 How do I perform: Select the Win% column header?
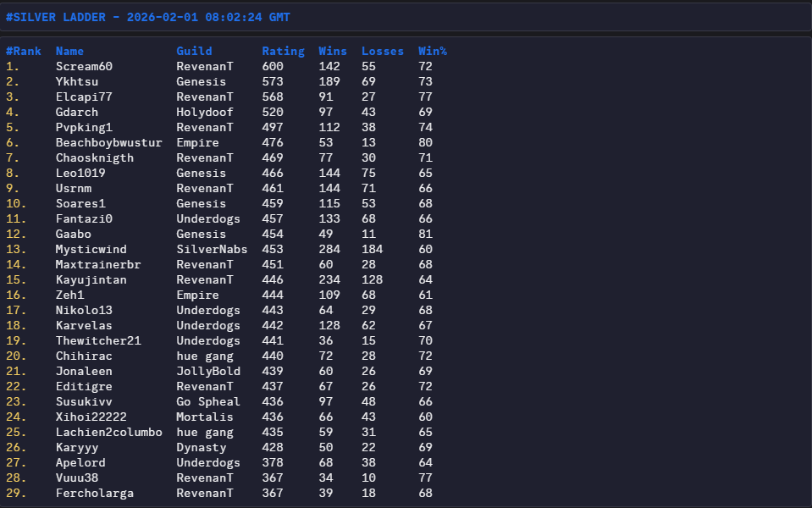coord(432,51)
